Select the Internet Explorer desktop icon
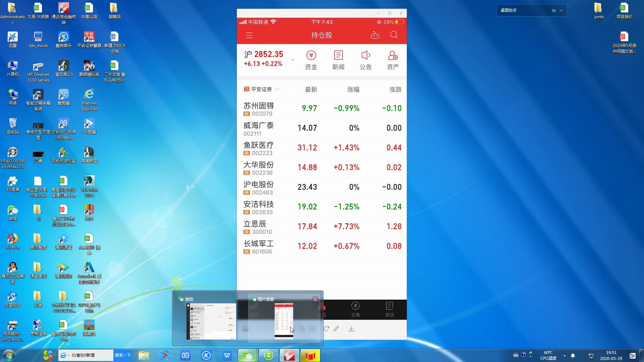The image size is (644, 362). (x=89, y=100)
